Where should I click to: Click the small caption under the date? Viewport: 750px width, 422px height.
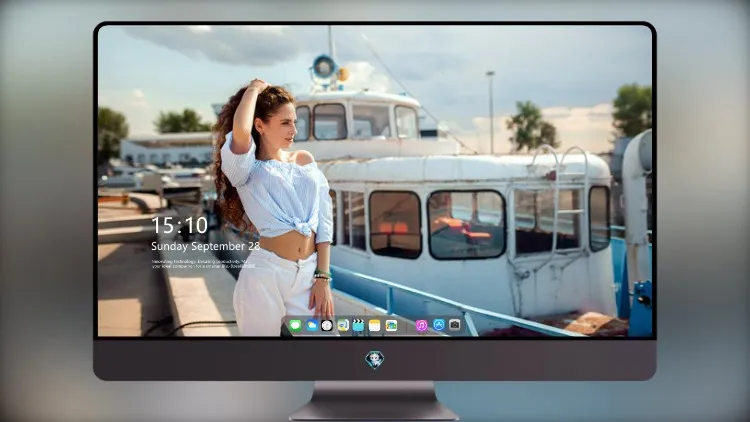(203, 264)
